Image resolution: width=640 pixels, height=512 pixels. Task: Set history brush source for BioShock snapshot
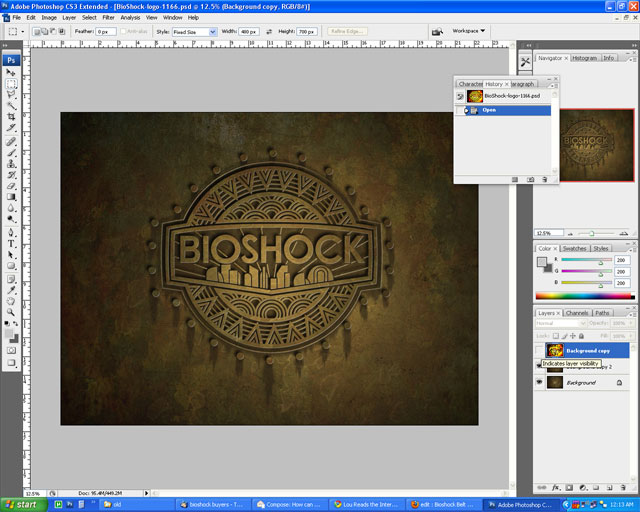click(x=460, y=96)
